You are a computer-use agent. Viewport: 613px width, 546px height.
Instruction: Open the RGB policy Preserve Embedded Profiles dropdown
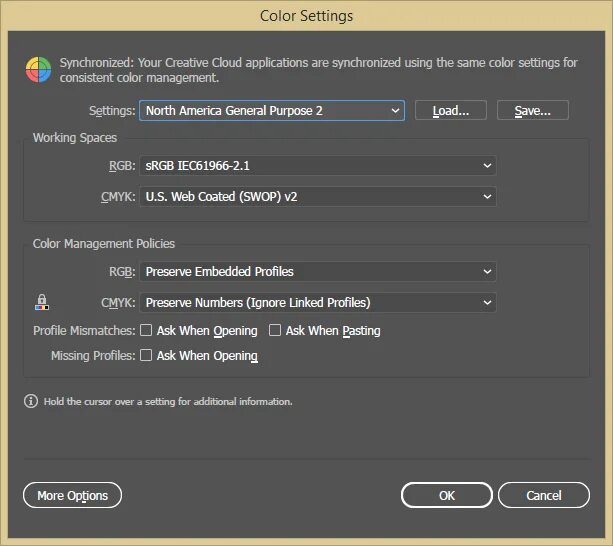click(318, 272)
